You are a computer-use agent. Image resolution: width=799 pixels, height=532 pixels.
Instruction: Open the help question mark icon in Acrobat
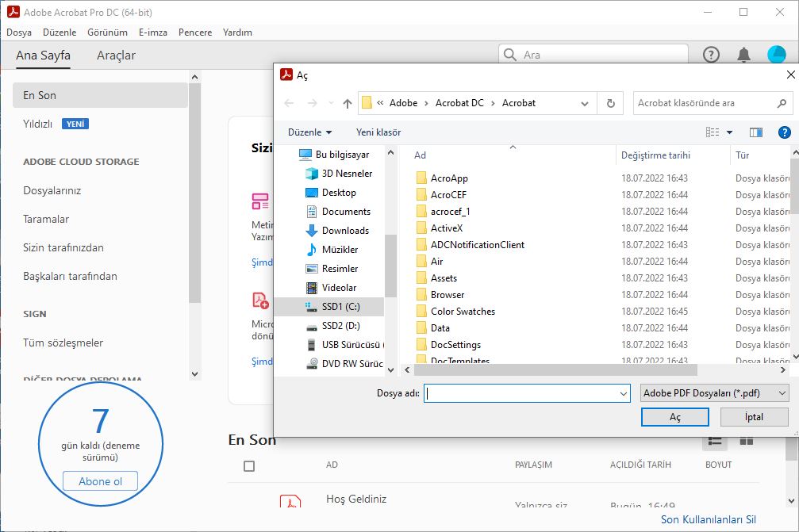(711, 55)
